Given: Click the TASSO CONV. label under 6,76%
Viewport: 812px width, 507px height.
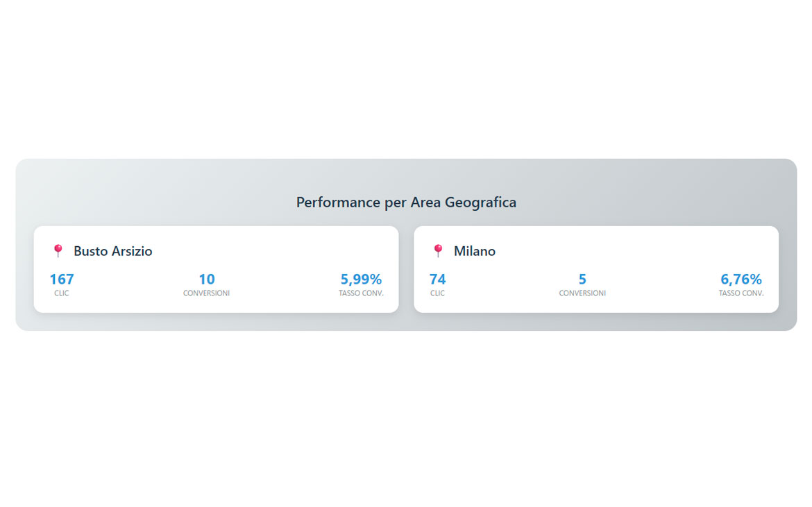Looking at the screenshot, I should tap(741, 293).
